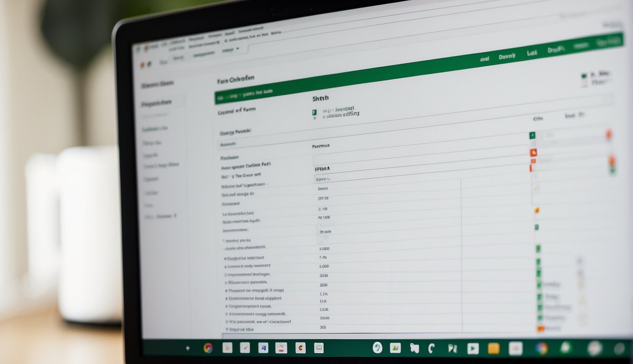Click the green play button taskbar icon
This screenshot has height=364, width=633.
(x=473, y=349)
